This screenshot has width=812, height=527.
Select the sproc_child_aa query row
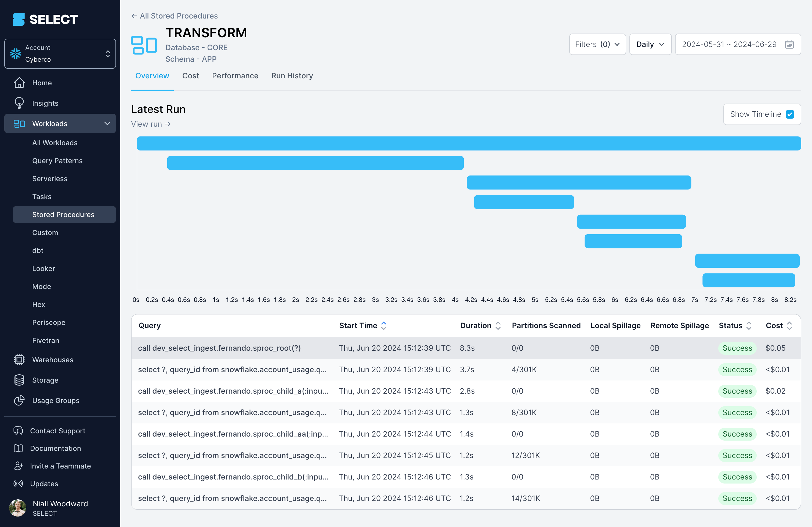tap(466, 434)
